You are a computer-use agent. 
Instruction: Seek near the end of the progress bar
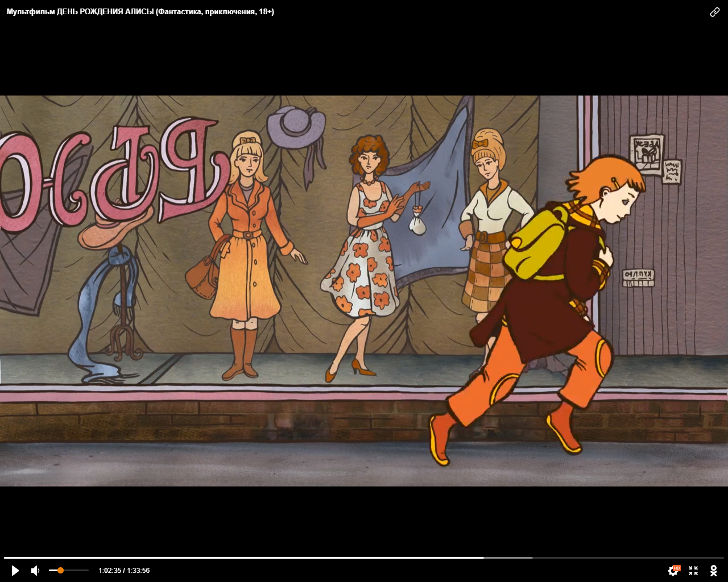point(717,558)
